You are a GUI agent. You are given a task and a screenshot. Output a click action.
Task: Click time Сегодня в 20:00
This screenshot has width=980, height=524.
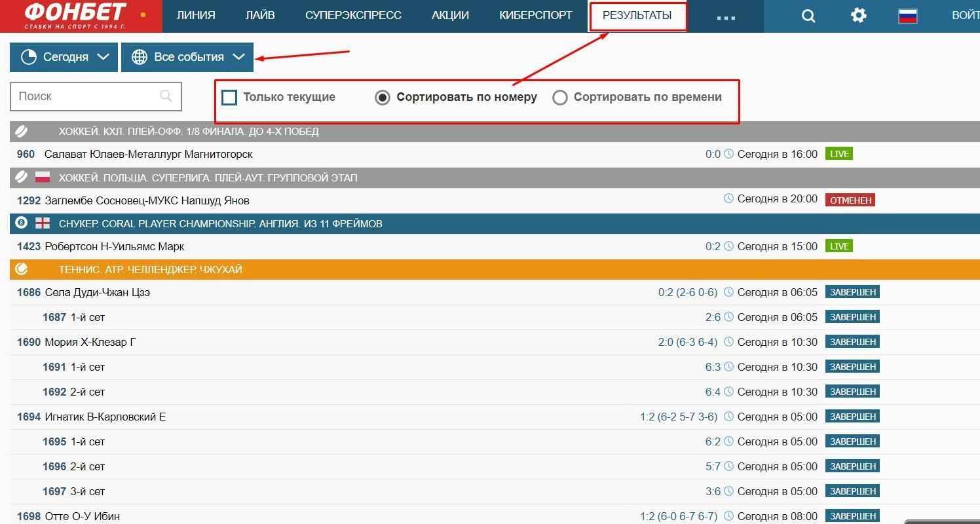tap(778, 198)
